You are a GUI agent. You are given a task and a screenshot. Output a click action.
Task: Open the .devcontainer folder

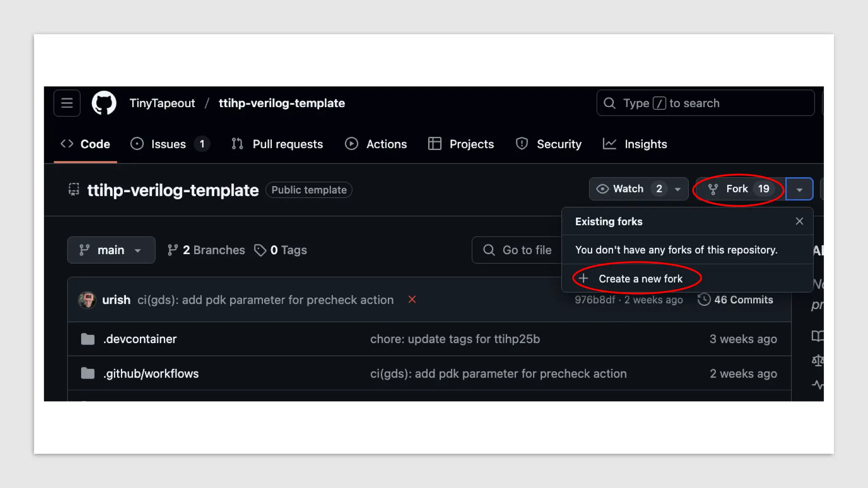coord(139,339)
